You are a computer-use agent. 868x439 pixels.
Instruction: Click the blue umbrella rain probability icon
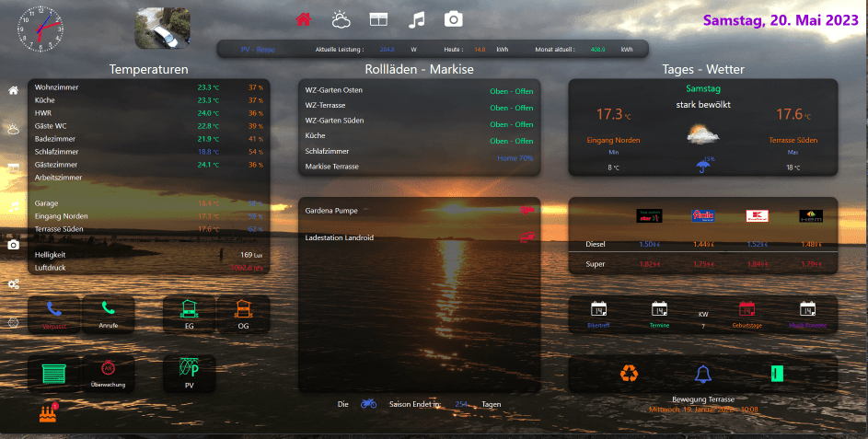(703, 165)
